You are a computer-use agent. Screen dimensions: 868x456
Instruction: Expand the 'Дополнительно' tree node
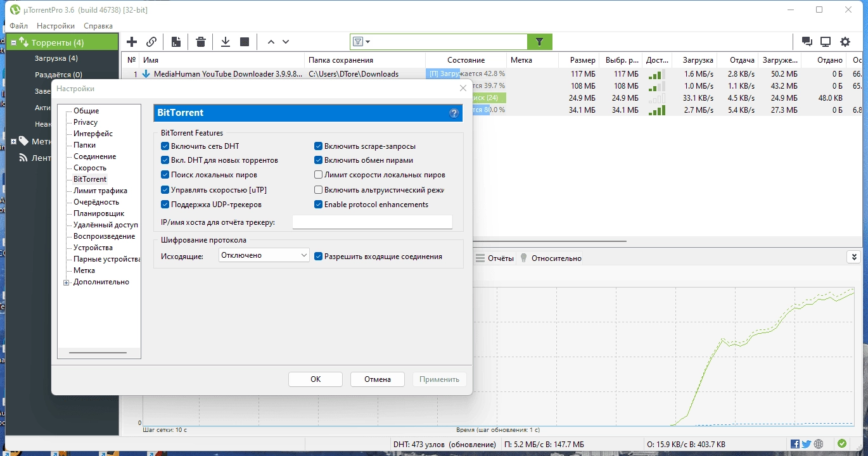click(67, 282)
